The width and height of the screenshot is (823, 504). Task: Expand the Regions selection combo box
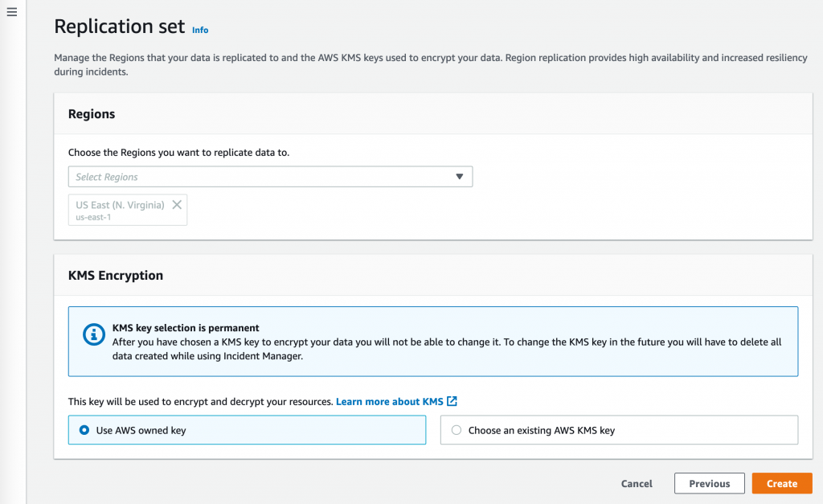tap(269, 176)
